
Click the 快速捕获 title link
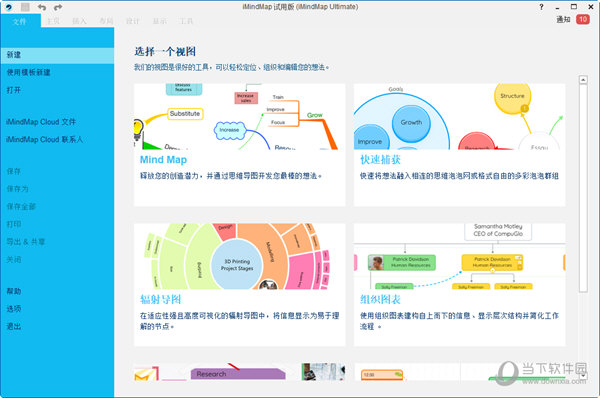click(x=380, y=160)
